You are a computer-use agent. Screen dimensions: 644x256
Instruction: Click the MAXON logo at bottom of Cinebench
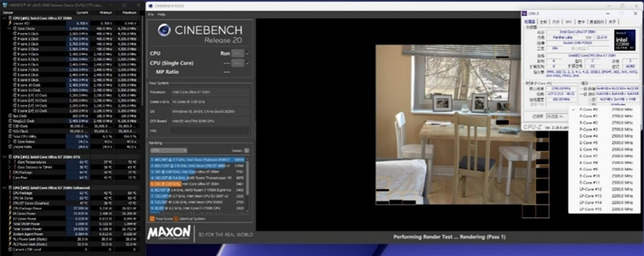click(x=169, y=233)
